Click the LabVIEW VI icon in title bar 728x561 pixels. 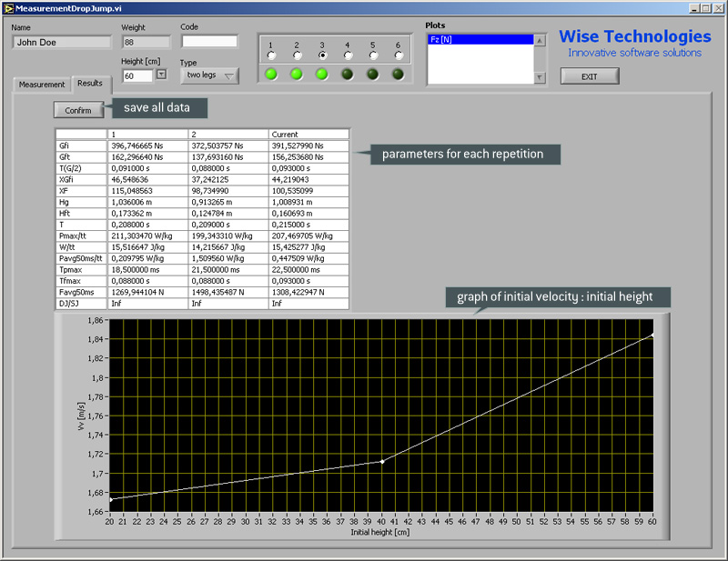(x=8, y=8)
